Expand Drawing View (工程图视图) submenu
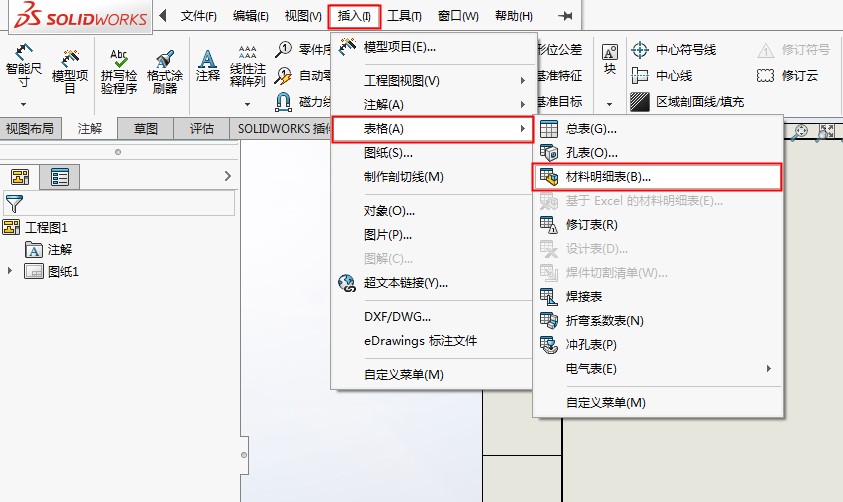This screenshot has height=502, width=843. [433, 81]
